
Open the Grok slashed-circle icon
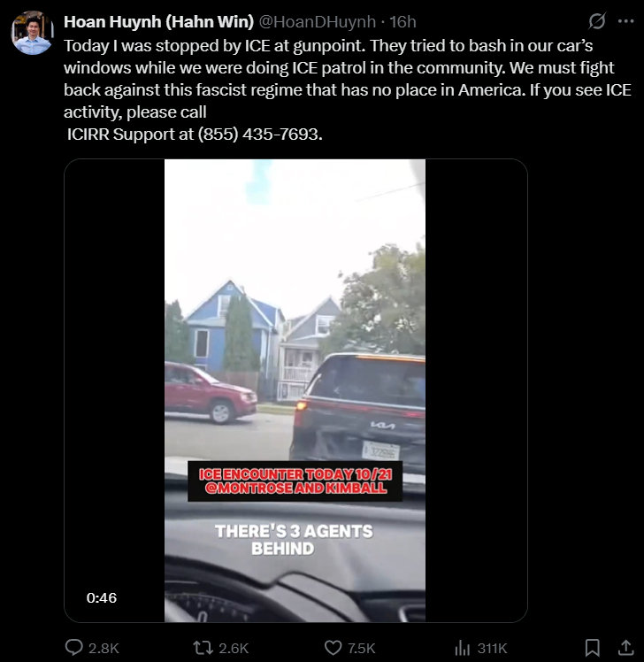point(597,21)
